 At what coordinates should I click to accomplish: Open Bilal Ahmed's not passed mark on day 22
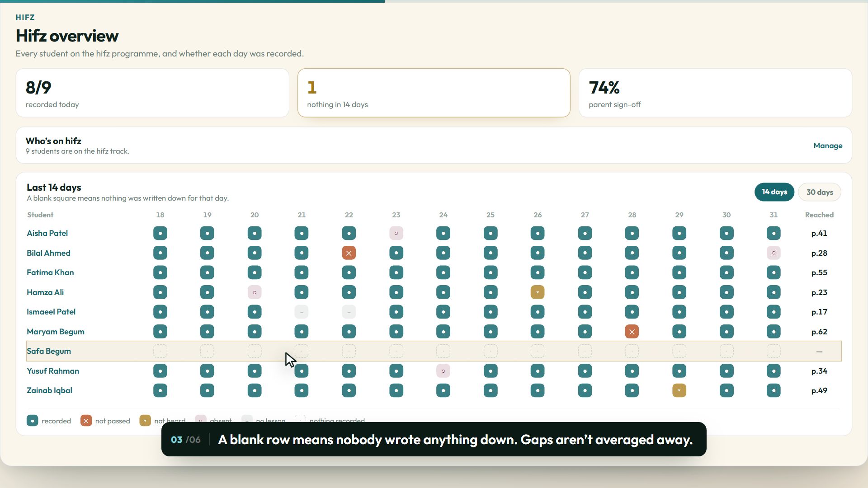coord(349,253)
